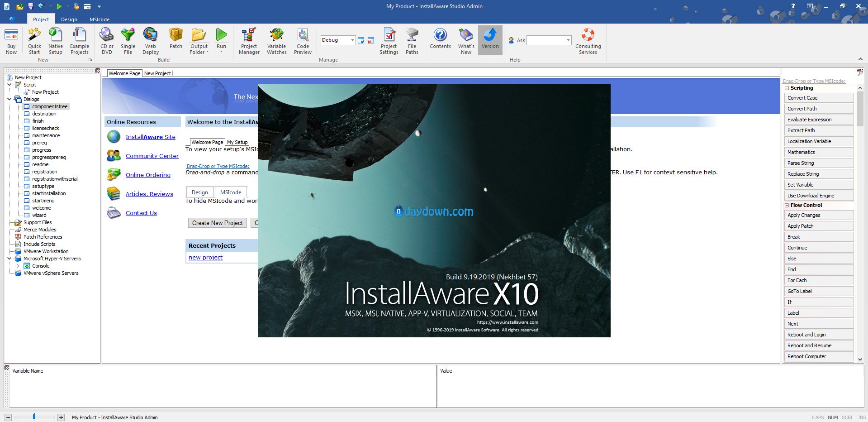Screen dimensions: 868x422
Task: Open the Online Ordering link
Action: click(x=148, y=175)
